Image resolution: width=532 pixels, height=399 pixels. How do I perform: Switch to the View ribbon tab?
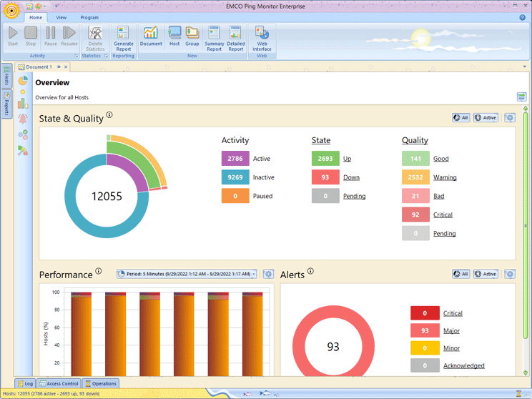61,17
